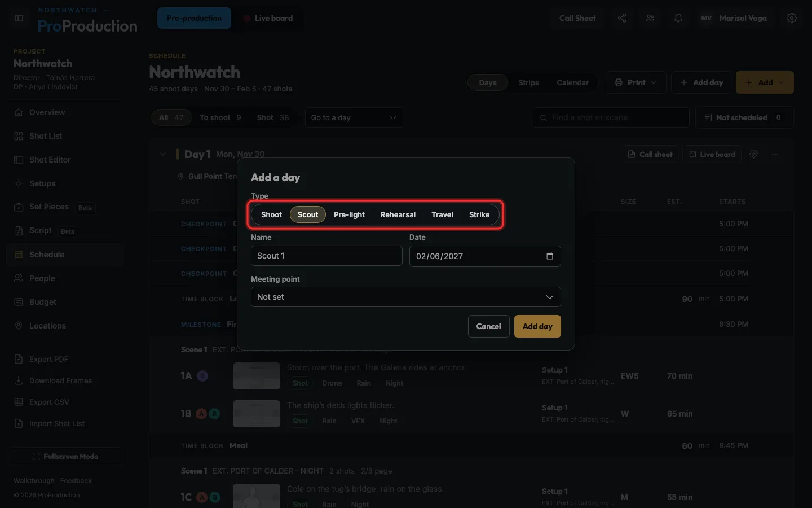Select the Scout day type
Screen dimensions: 812x508
click(x=308, y=214)
